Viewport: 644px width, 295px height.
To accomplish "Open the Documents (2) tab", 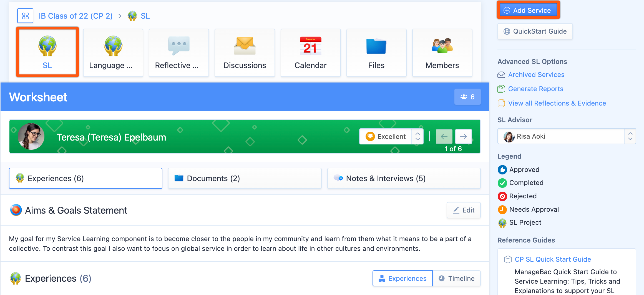I will (244, 178).
